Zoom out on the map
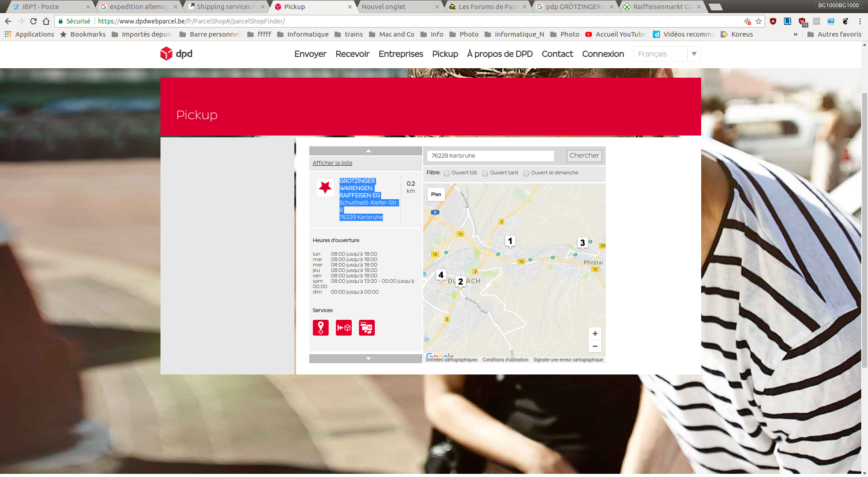The width and height of the screenshot is (868, 477). pos(595,346)
